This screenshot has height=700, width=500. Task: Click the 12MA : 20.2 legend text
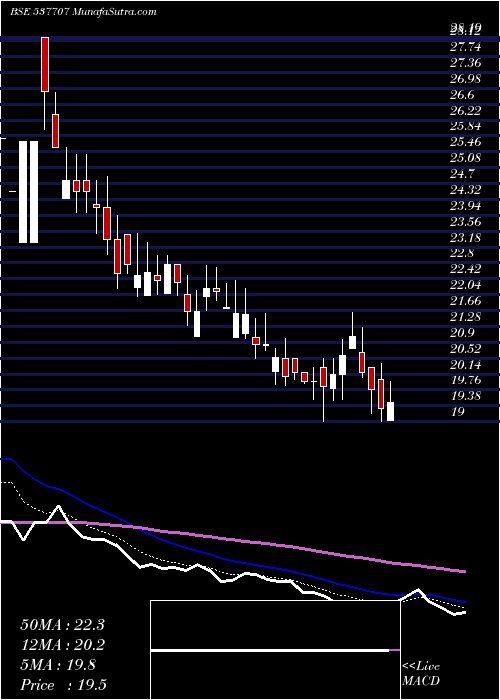coord(62,645)
